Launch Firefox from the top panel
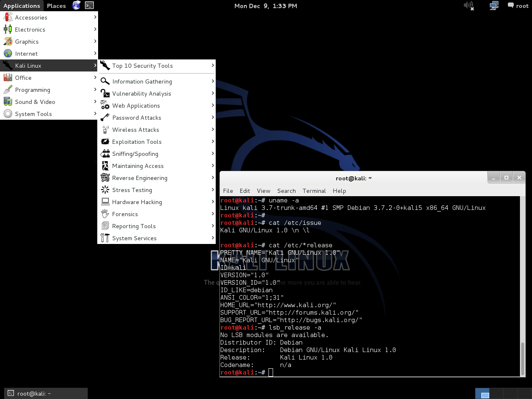This screenshot has height=399, width=532. pos(76,5)
